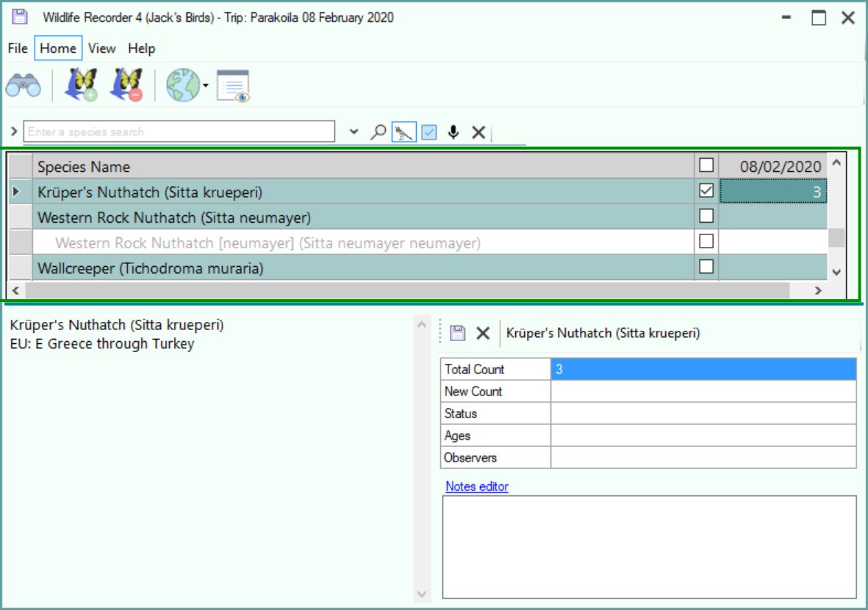
Task: Expand the search bar chevron
Action: pyautogui.click(x=14, y=132)
